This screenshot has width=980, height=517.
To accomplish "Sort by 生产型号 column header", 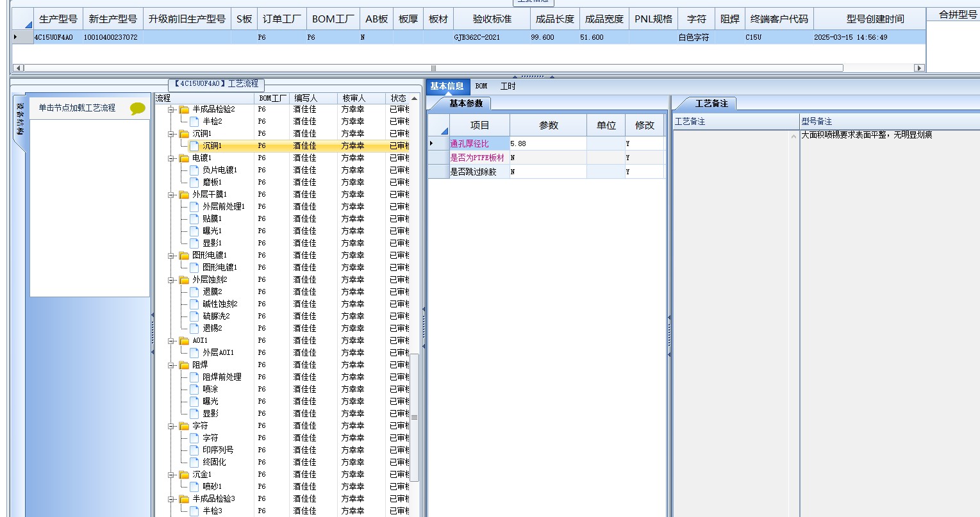I will [58, 19].
